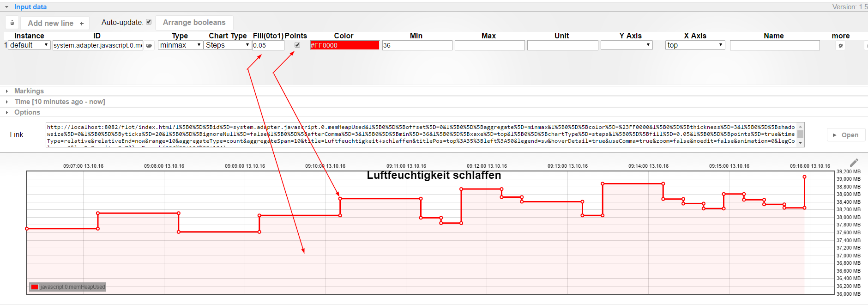
Task: Click the Min field containing 36
Action: click(x=417, y=45)
